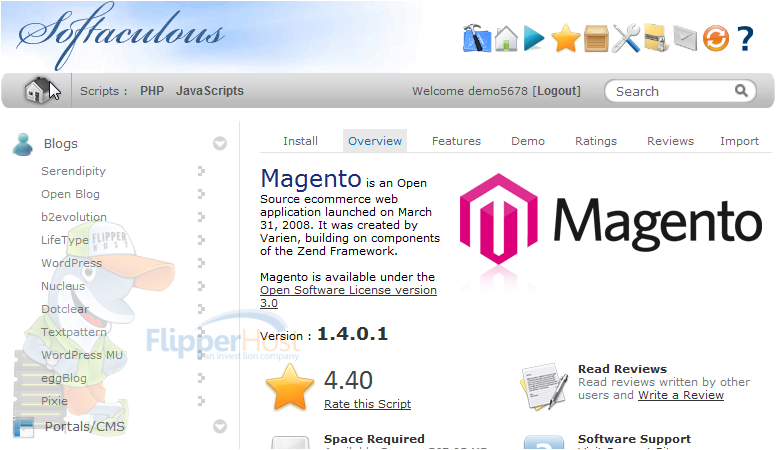Image resolution: width=776 pixels, height=450 pixels.
Task: Click the arrow icon next to b2evolution
Action: click(201, 217)
